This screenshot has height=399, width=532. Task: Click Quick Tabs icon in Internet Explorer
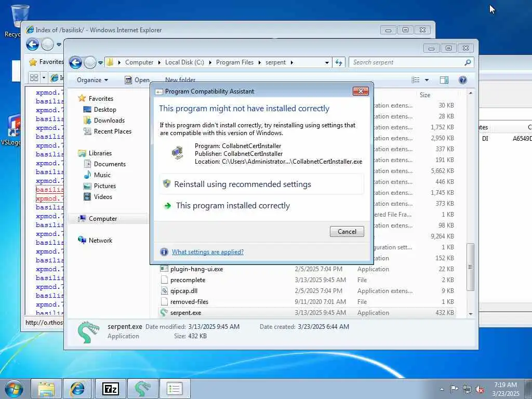coord(34,78)
